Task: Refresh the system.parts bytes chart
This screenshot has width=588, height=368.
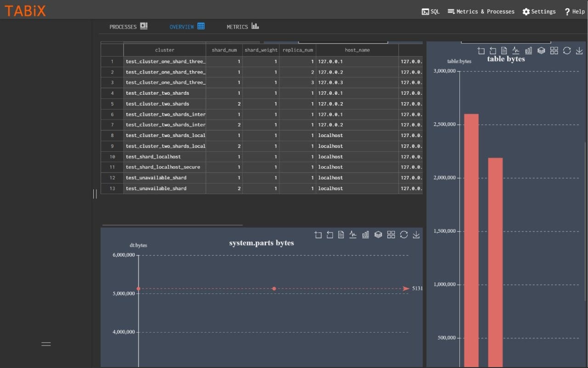Action: click(x=404, y=235)
